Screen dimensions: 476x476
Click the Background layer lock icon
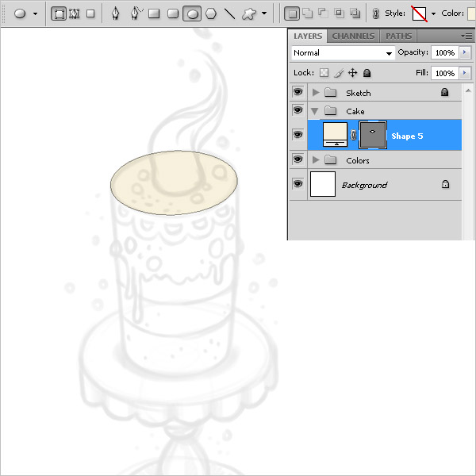(445, 184)
